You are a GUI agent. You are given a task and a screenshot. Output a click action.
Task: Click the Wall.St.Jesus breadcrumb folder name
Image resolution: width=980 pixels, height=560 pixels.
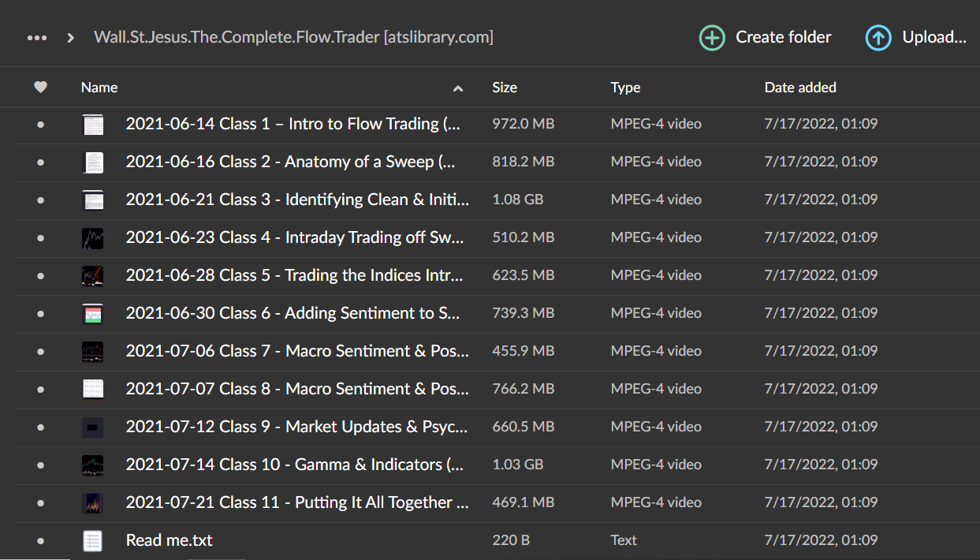pos(293,37)
